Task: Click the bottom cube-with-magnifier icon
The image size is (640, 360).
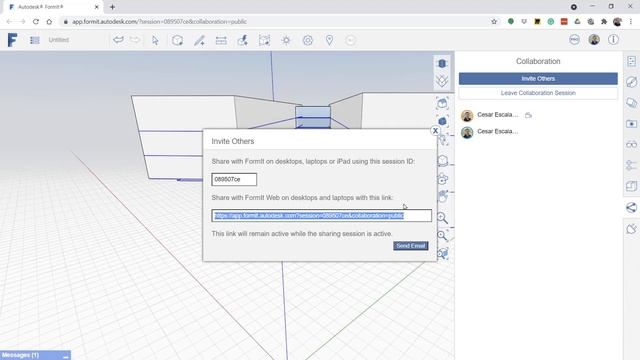Action: pos(442,253)
